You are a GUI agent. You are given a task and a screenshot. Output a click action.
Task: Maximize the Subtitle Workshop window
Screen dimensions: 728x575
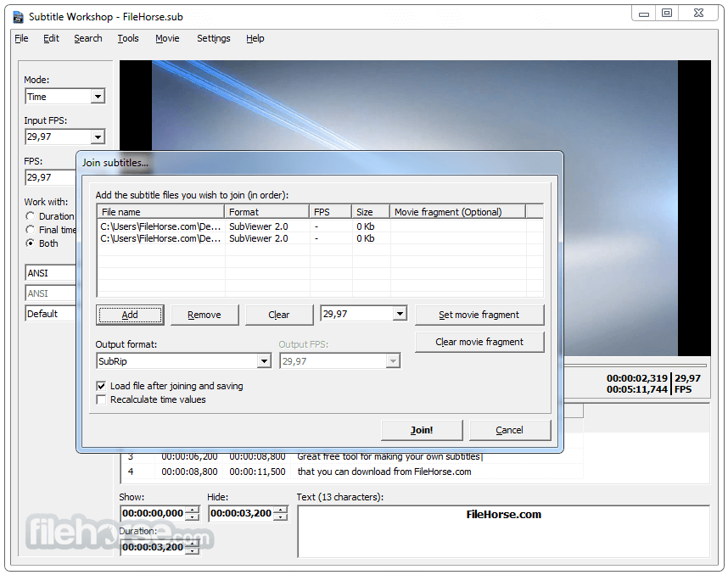point(667,14)
